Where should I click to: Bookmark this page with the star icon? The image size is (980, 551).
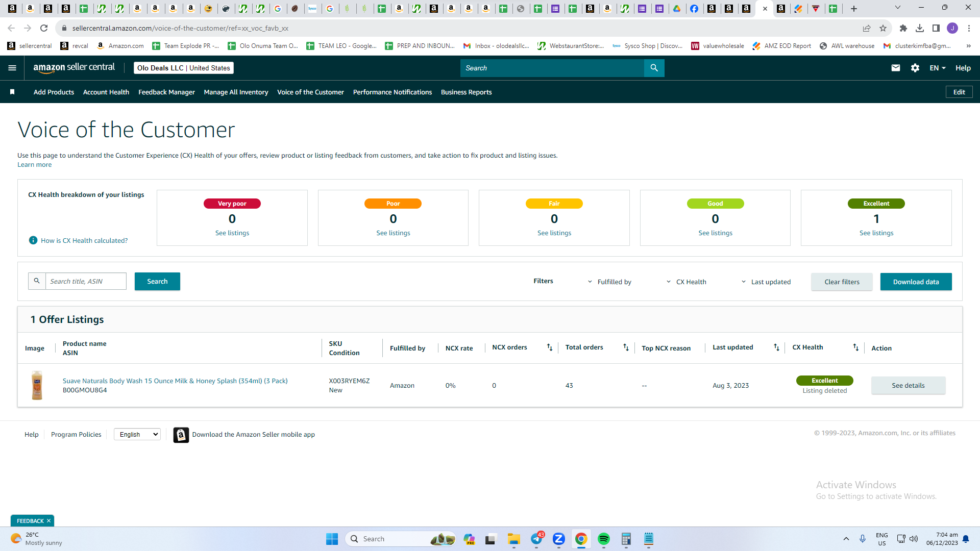point(883,28)
